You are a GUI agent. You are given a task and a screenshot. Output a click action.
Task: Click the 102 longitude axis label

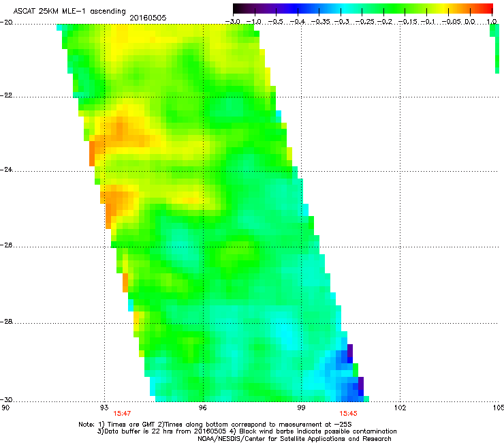[x=400, y=408]
